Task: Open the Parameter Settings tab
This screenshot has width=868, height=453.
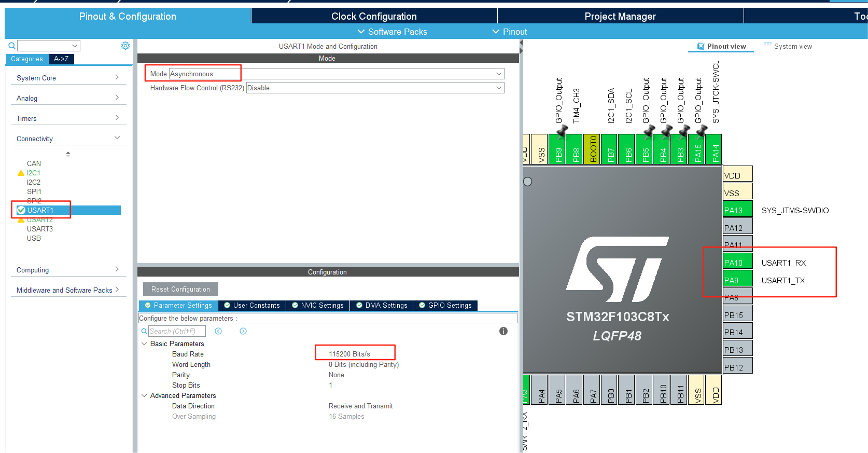Action: tap(178, 305)
